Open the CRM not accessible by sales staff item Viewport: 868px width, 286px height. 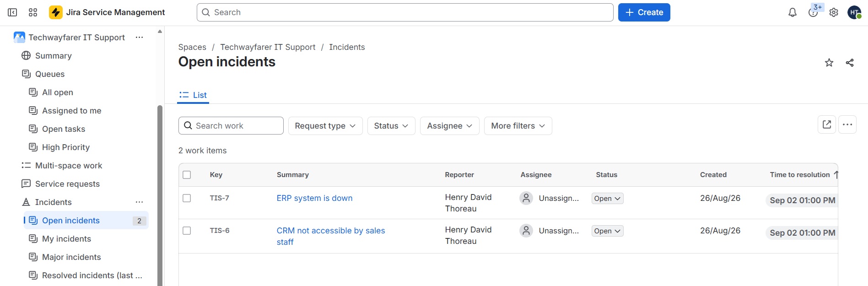[x=331, y=236]
